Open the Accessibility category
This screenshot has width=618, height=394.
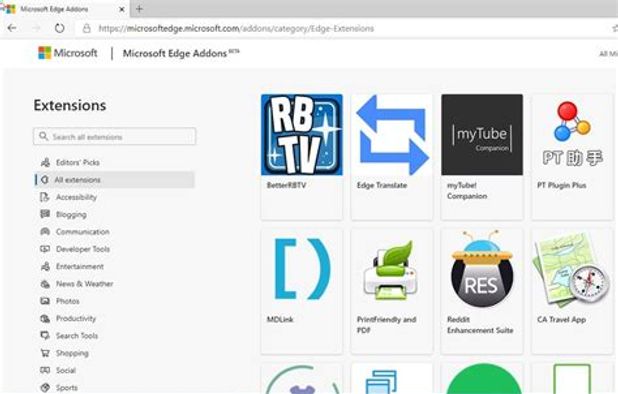(x=76, y=197)
